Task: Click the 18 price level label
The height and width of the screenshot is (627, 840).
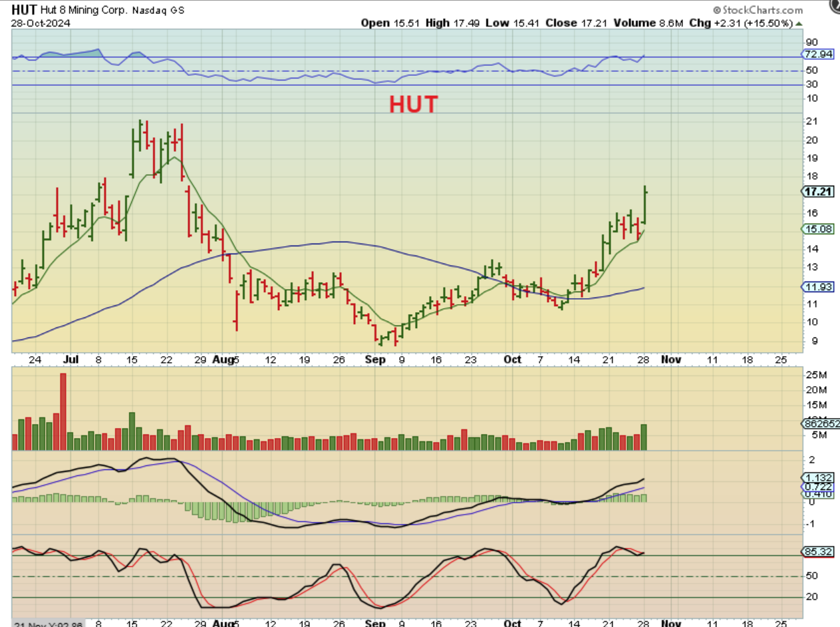Action: (x=812, y=176)
